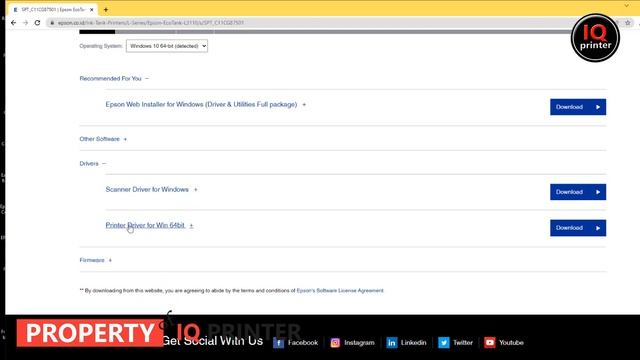The width and height of the screenshot is (640, 360).
Task: Click the Instagram icon in footer
Action: tap(335, 343)
